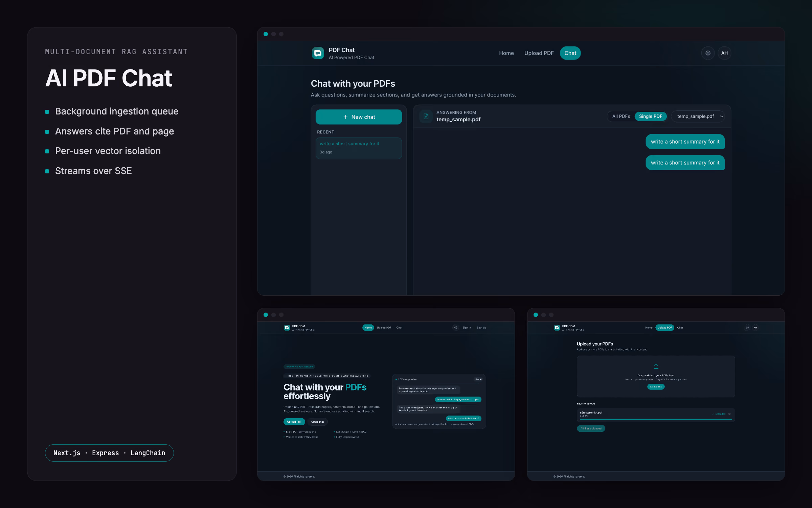Click the PDF Chat logo in the home page window
Image resolution: width=812 pixels, height=508 pixels.
pyautogui.click(x=287, y=327)
